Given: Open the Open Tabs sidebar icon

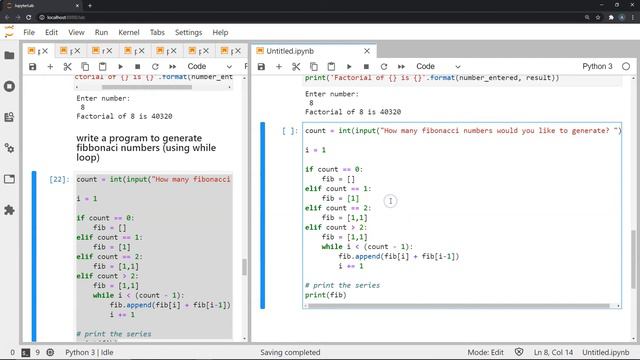Looking at the screenshot, I should [9, 179].
